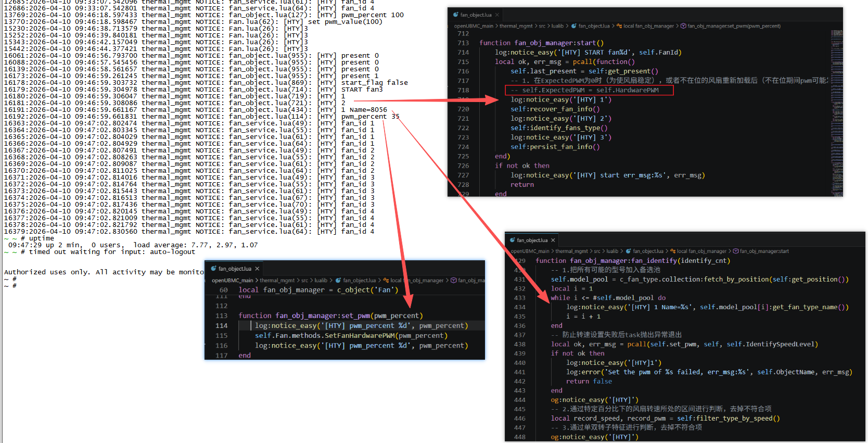
Task: Click Lua file icon on bottom-right editor's tab
Action: point(513,240)
